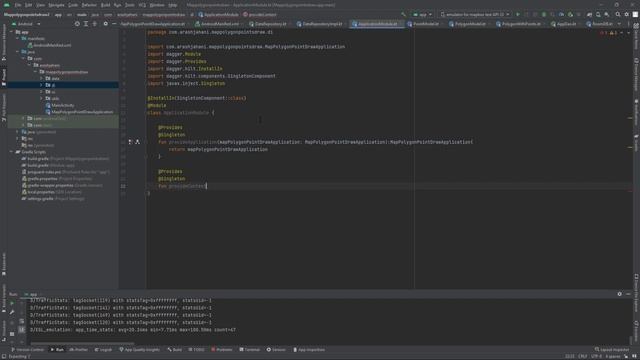Select MapPolygonPointDrawApplication in the project tree
640x360 pixels.
[x=80, y=112]
